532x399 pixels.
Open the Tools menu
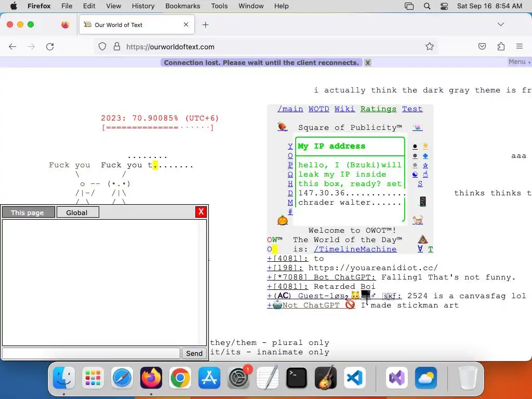[219, 6]
